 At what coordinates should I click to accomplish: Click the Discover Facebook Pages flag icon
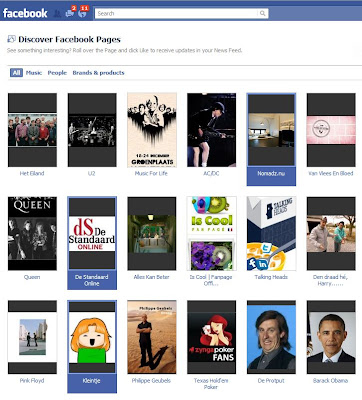(x=11, y=39)
